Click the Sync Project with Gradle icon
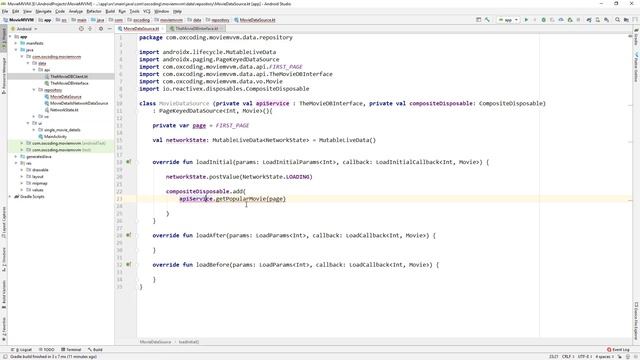 pos(589,20)
